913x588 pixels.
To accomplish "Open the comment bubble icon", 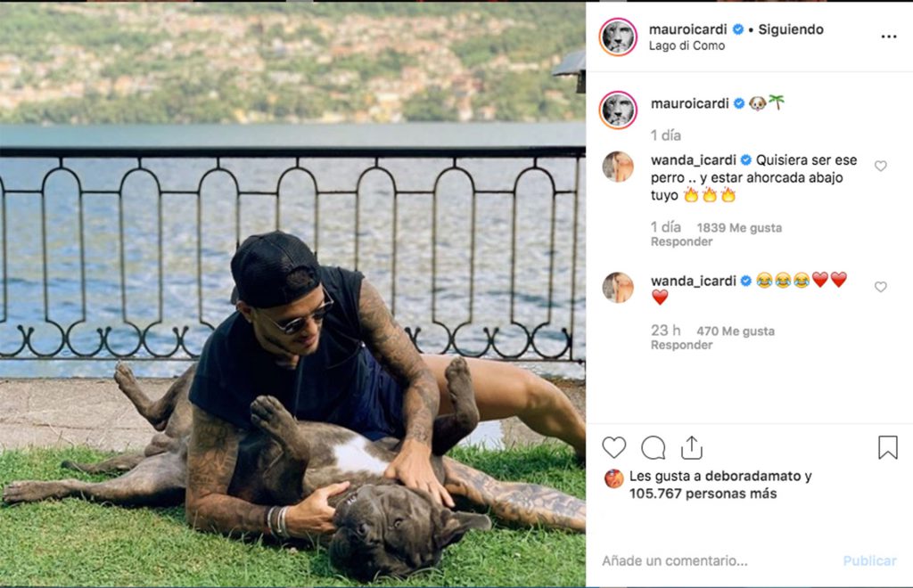I will click(x=654, y=448).
